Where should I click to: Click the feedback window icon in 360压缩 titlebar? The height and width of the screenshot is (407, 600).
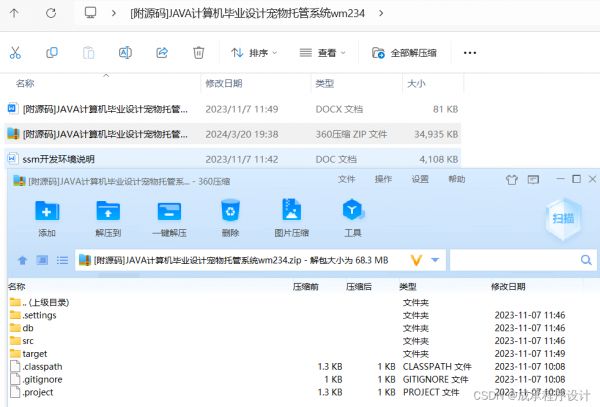(x=533, y=179)
